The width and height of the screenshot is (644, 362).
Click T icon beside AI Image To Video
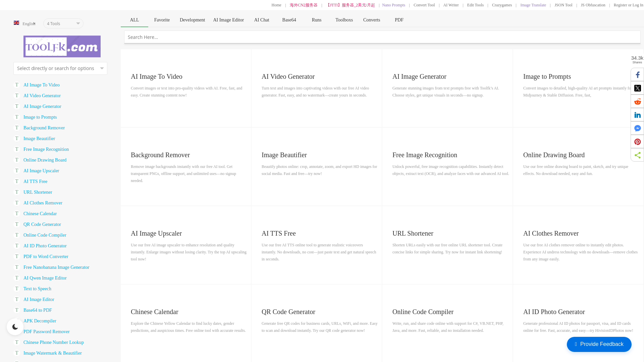tap(17, 85)
